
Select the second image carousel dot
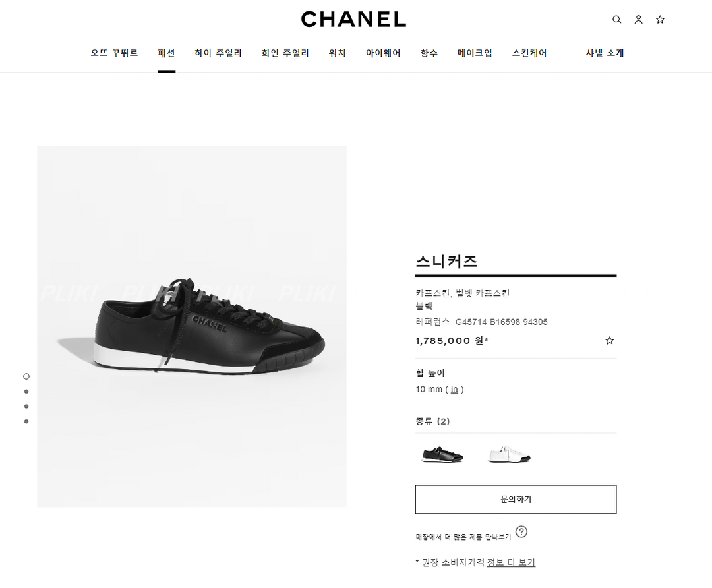click(x=26, y=392)
